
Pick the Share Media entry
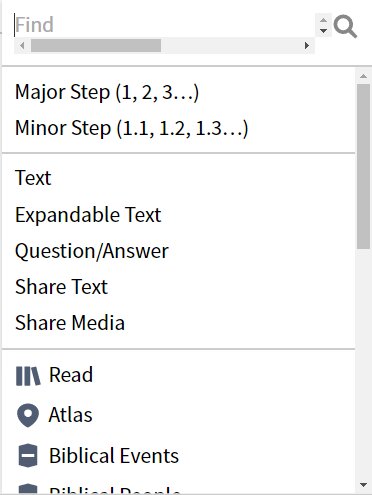(70, 323)
